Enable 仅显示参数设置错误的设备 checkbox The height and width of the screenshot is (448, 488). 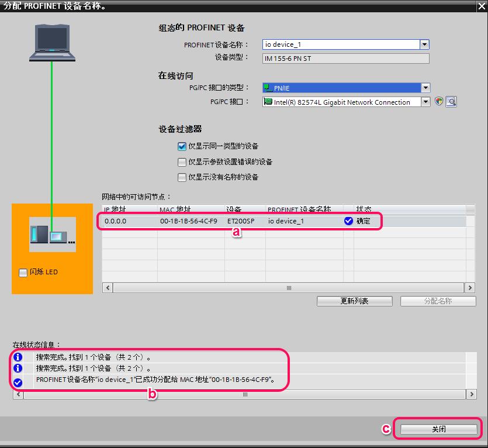pyautogui.click(x=182, y=162)
